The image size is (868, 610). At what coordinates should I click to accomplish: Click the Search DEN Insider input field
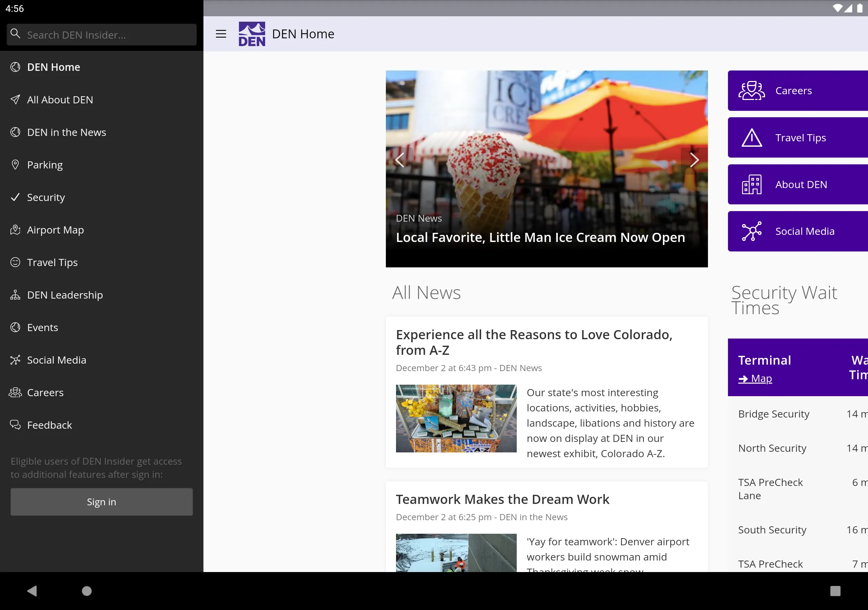102,34
